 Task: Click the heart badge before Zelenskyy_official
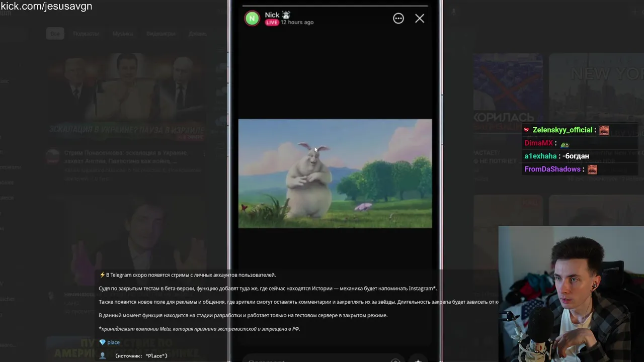[x=527, y=130]
